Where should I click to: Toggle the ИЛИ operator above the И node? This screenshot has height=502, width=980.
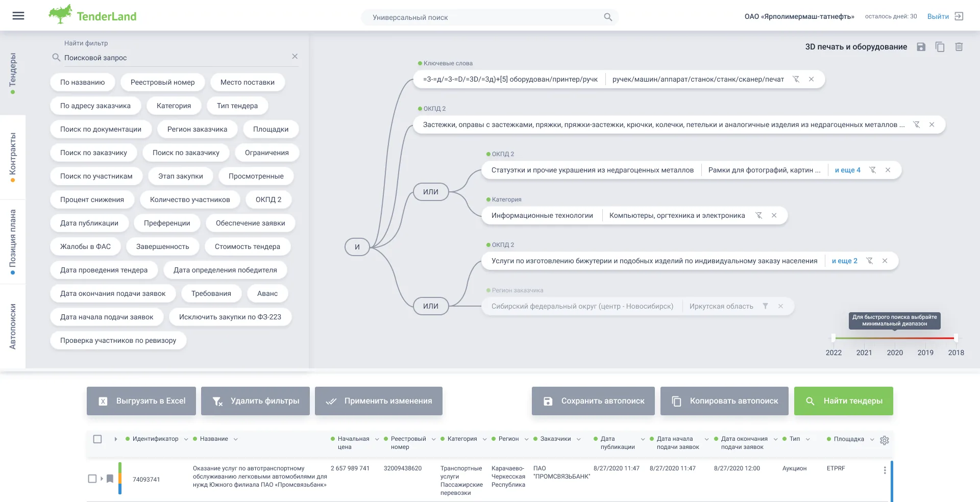click(x=431, y=192)
